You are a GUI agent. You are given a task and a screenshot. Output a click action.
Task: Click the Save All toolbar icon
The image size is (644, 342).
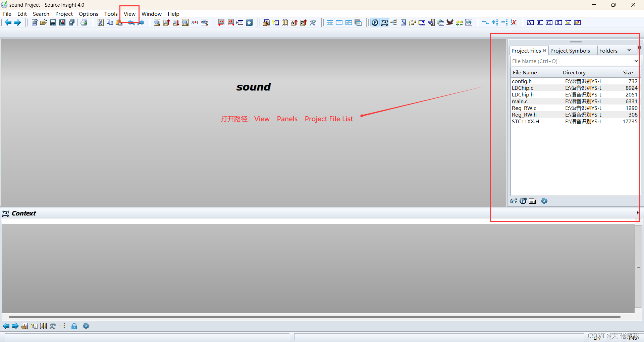(71, 22)
